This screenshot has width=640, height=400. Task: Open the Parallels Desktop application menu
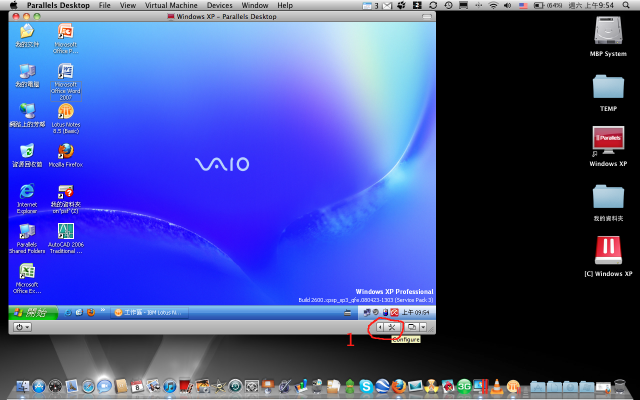58,5
